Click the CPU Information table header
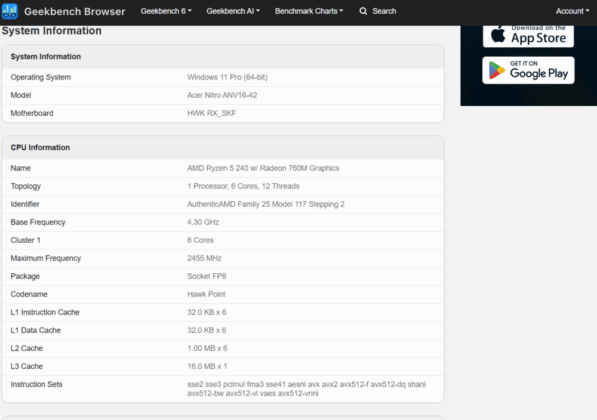Screen dimensions: 597x420 pyautogui.click(x=223, y=147)
